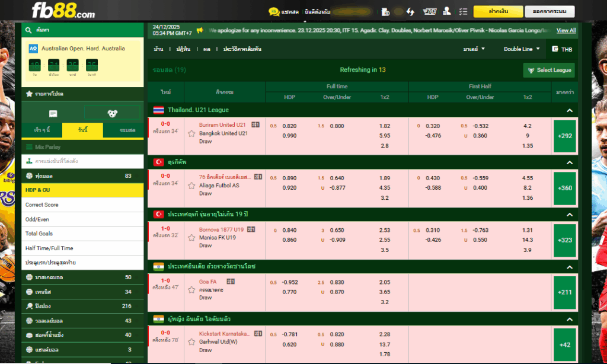
Task: Open live stats icon for Buriram United U21
Action: click(255, 124)
